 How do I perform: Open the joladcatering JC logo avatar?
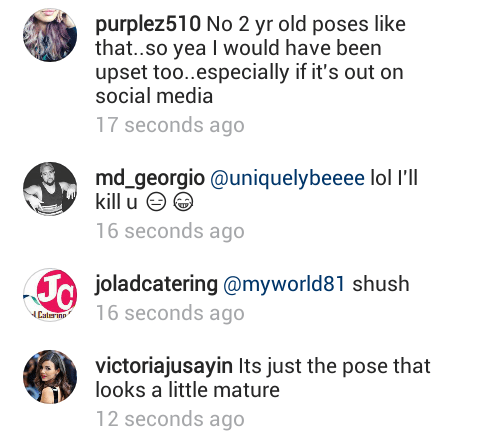(x=50, y=295)
